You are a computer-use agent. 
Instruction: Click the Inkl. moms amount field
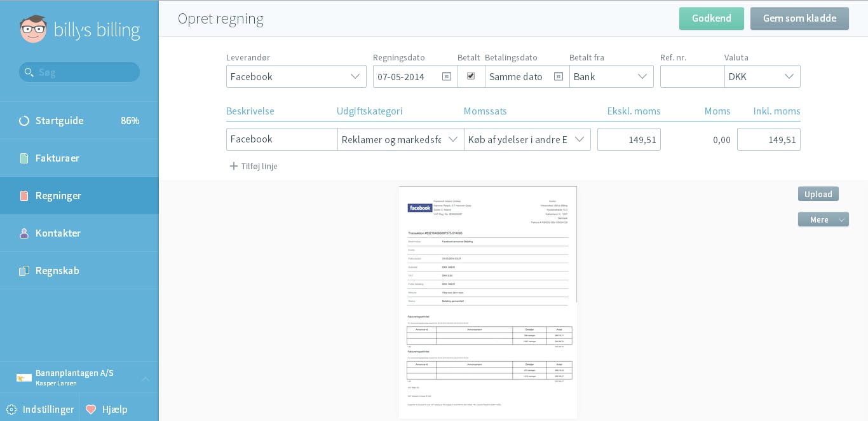point(769,139)
